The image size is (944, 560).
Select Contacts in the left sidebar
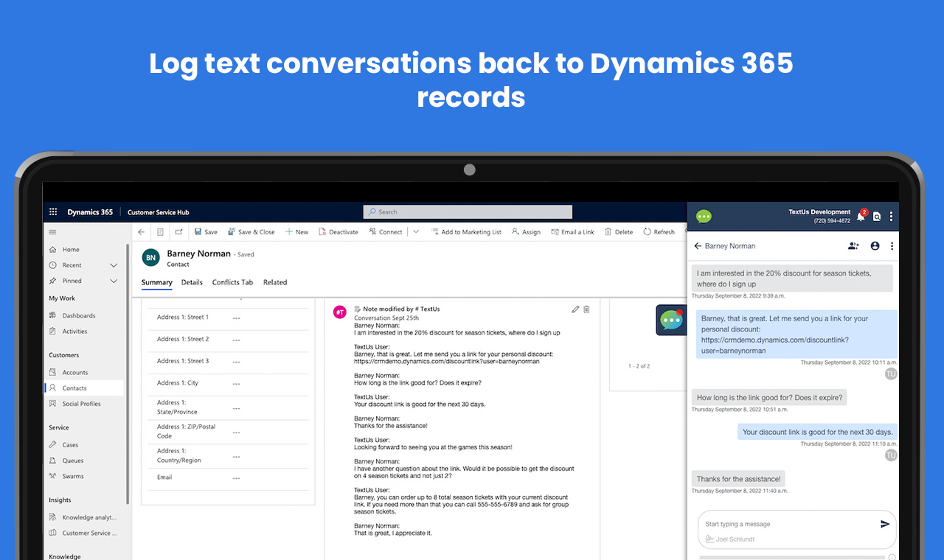[x=74, y=388]
